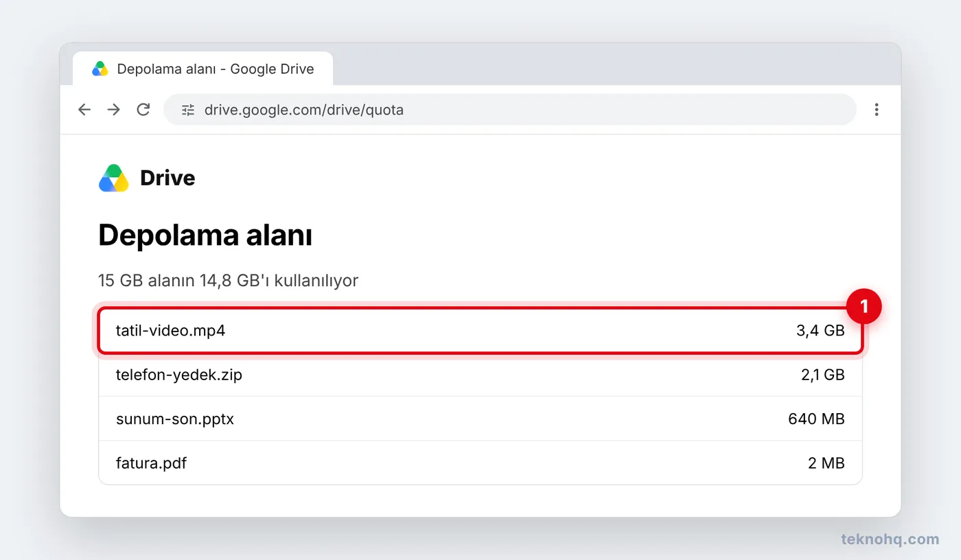Reload the page with the refresh icon
Image resolution: width=961 pixels, height=560 pixels.
point(143,110)
